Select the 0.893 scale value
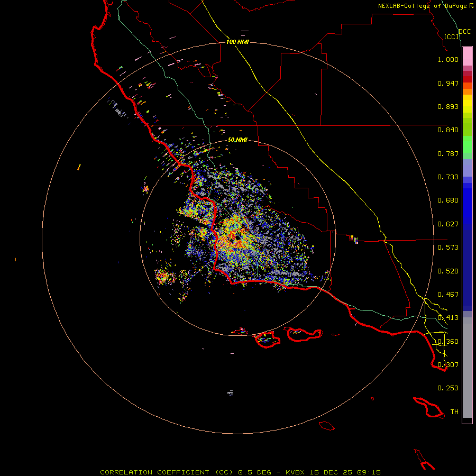 448,106
